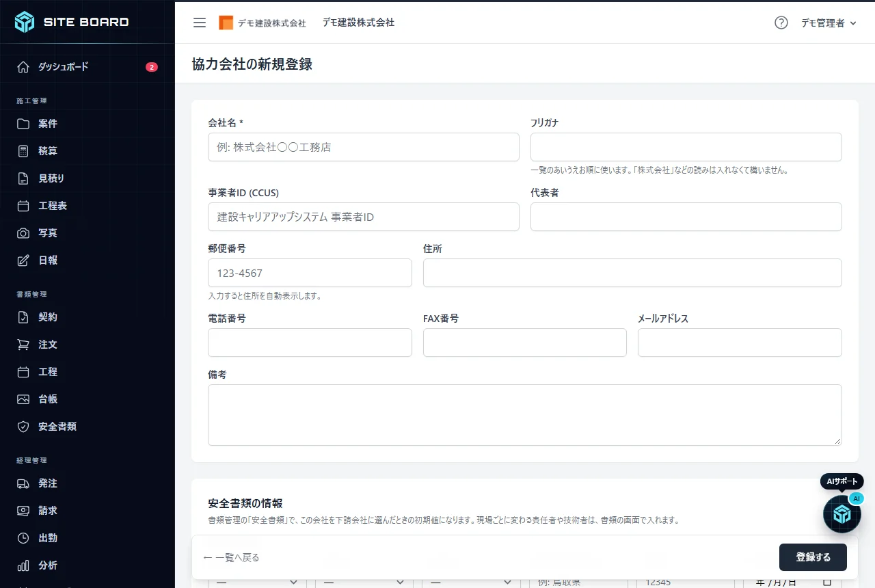Open the hamburger menu icon
Viewport: 875px width, 588px height.
click(x=200, y=23)
